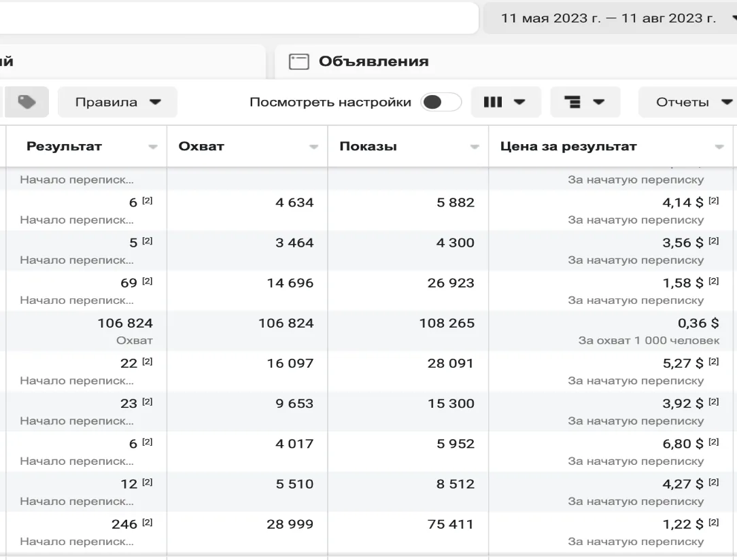This screenshot has width=737, height=560.
Task: Click footnote [2] beside price 4,14 $
Action: [x=713, y=200]
